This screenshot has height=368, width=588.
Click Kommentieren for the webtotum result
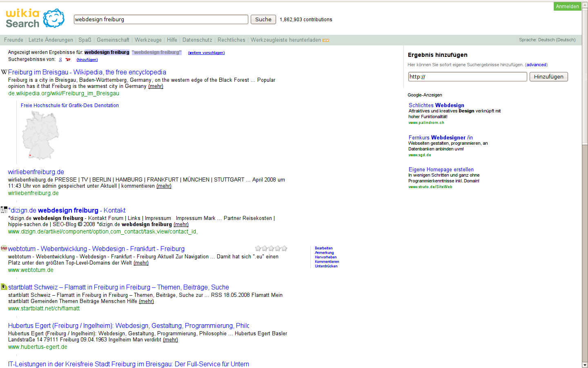pos(327,262)
